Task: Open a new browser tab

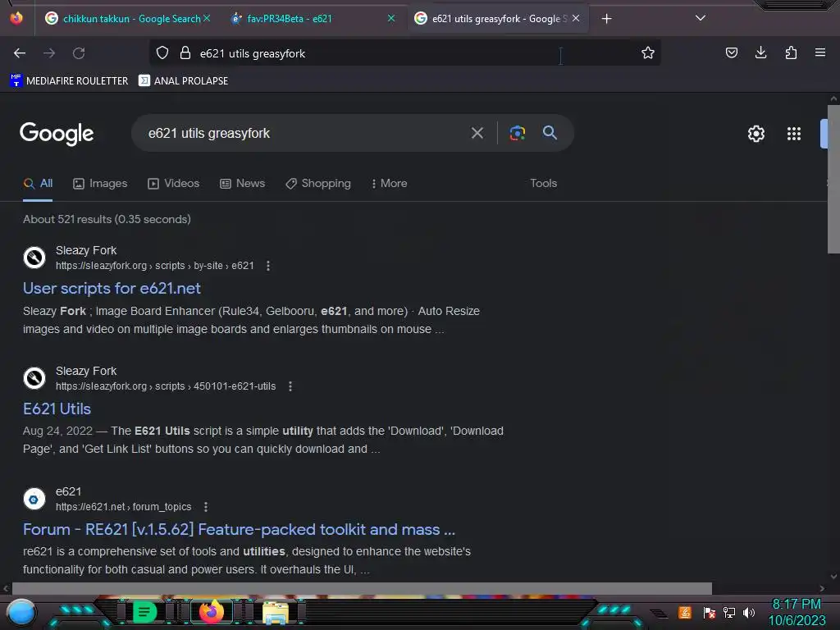Action: [606, 19]
